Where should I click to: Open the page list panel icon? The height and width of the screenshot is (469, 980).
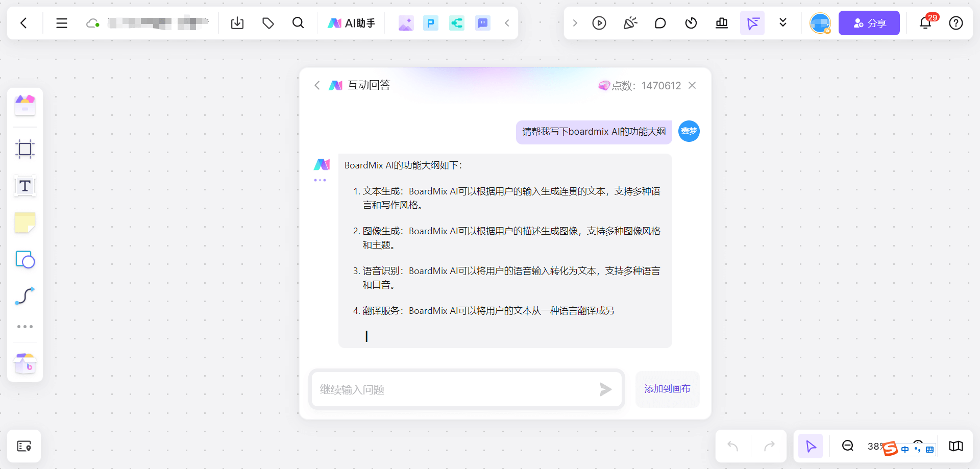[24, 447]
